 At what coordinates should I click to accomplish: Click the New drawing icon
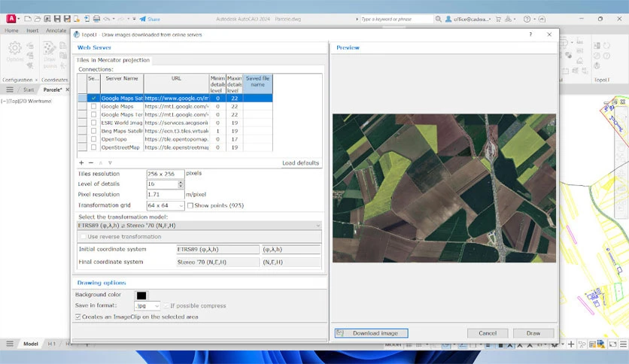click(x=28, y=19)
